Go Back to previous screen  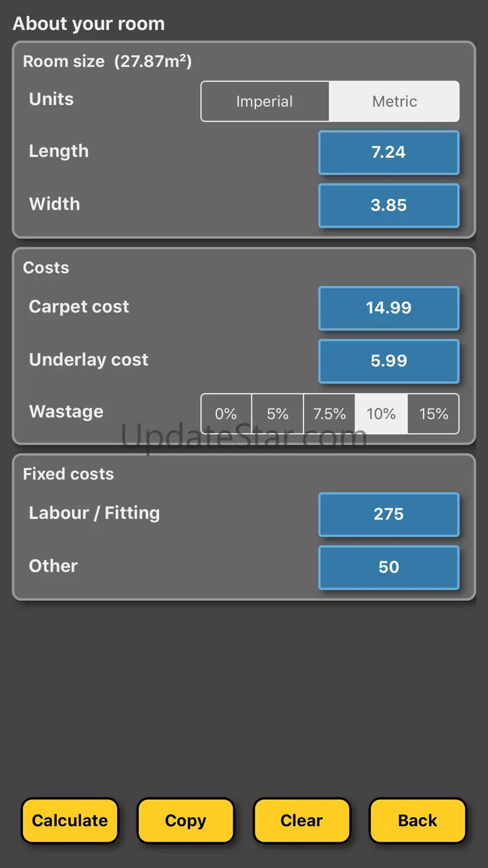tap(417, 820)
